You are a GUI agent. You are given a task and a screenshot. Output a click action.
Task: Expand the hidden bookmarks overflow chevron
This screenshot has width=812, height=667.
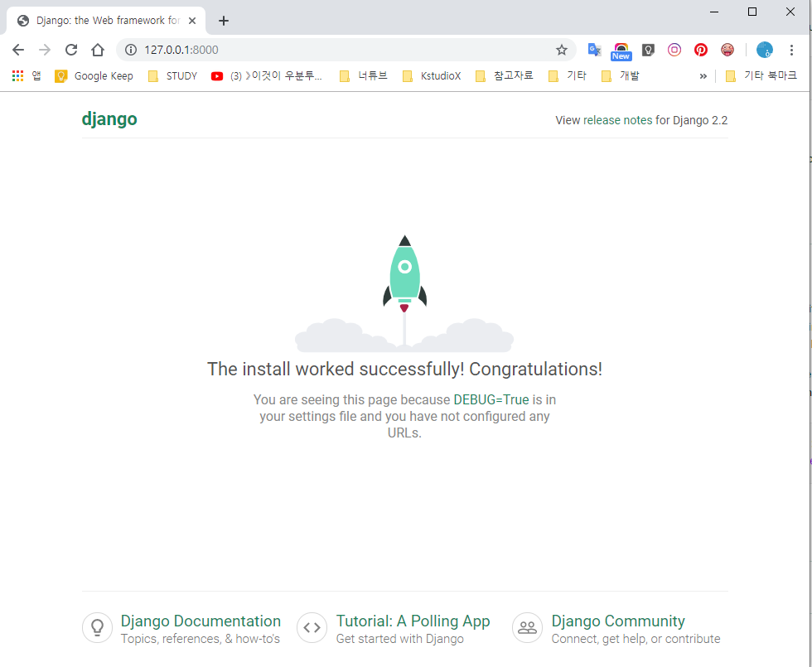click(703, 76)
